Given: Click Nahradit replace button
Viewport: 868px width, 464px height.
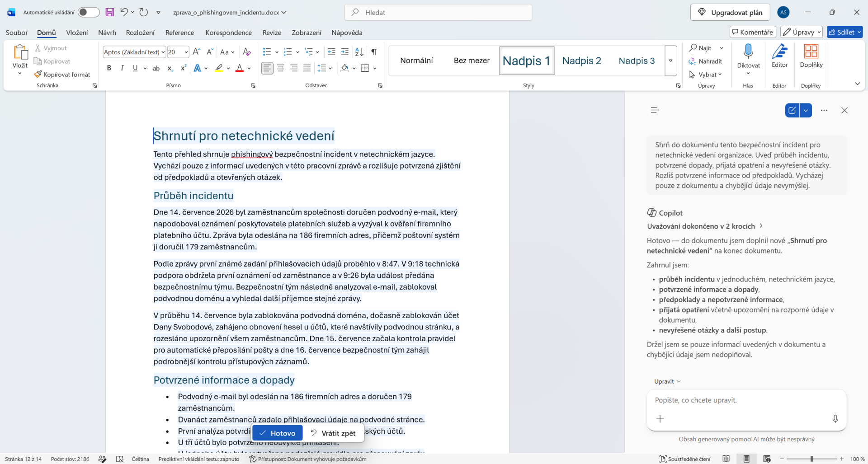Looking at the screenshot, I should click(x=705, y=61).
